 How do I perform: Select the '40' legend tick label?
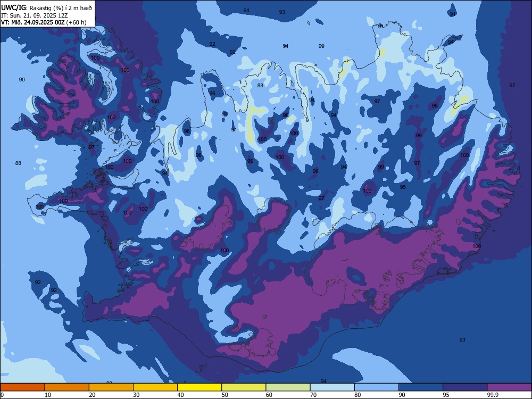point(180,395)
